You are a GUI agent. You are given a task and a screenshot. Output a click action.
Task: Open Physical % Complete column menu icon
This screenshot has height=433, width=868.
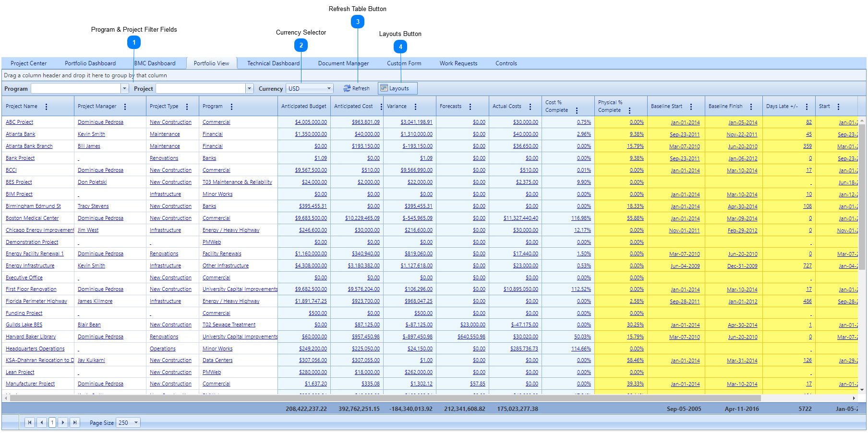[629, 110]
